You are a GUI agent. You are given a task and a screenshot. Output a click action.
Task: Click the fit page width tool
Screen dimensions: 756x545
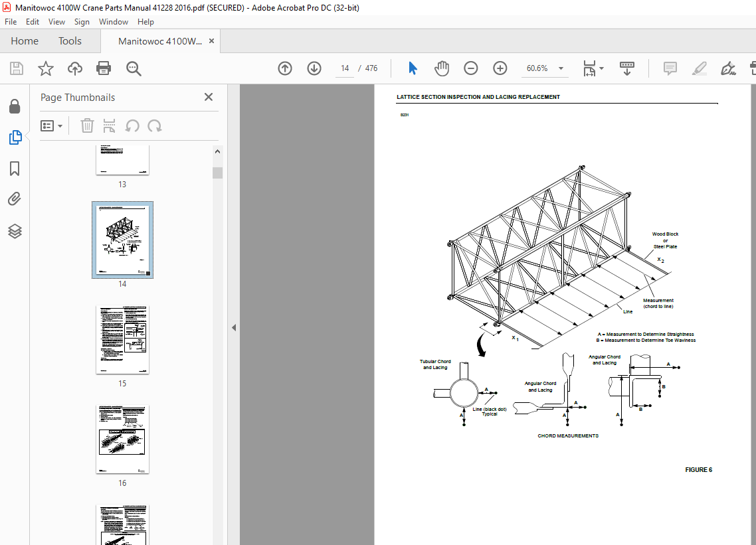(x=589, y=68)
